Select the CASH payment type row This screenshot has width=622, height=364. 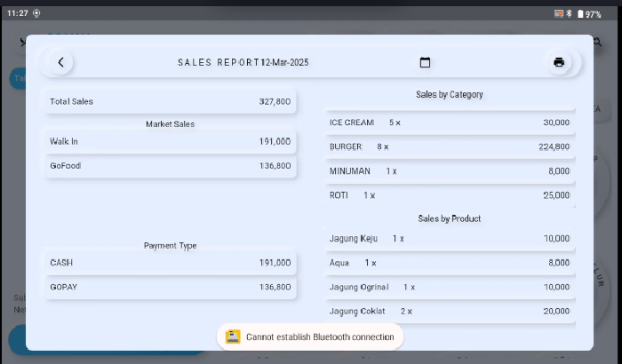[x=170, y=263]
